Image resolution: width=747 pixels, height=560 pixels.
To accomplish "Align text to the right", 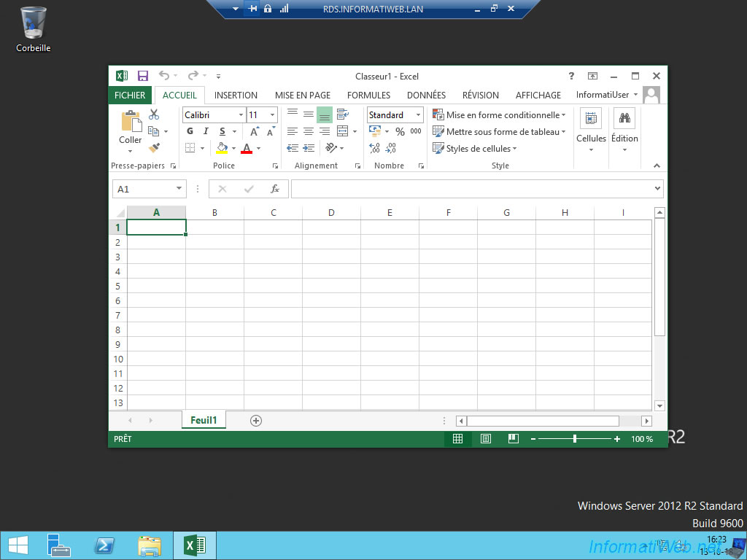I will [325, 131].
